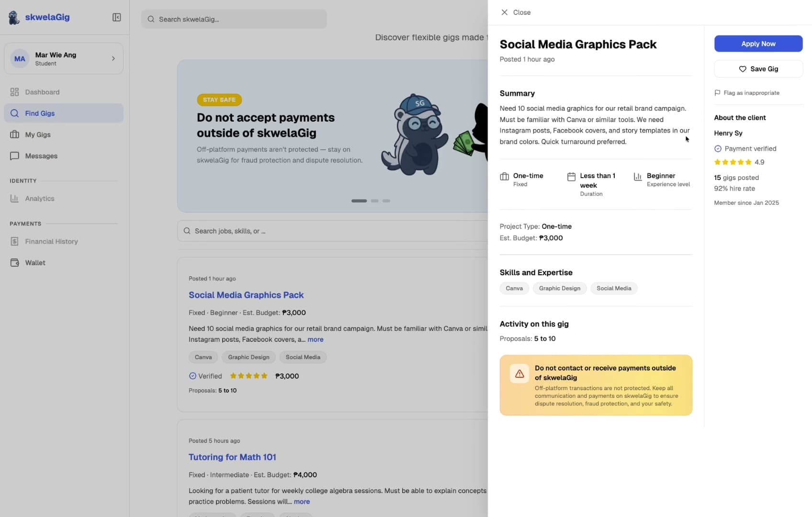Click the Apply Now button
Viewport: 812px width, 517px height.
pyautogui.click(x=758, y=44)
